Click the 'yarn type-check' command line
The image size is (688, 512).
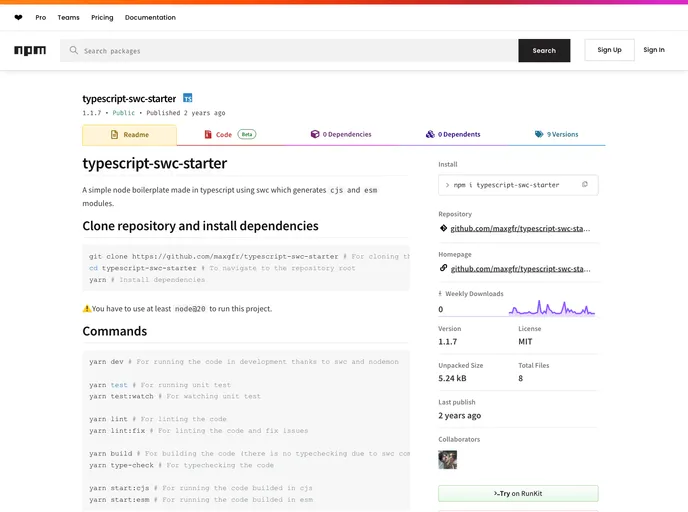[181, 465]
